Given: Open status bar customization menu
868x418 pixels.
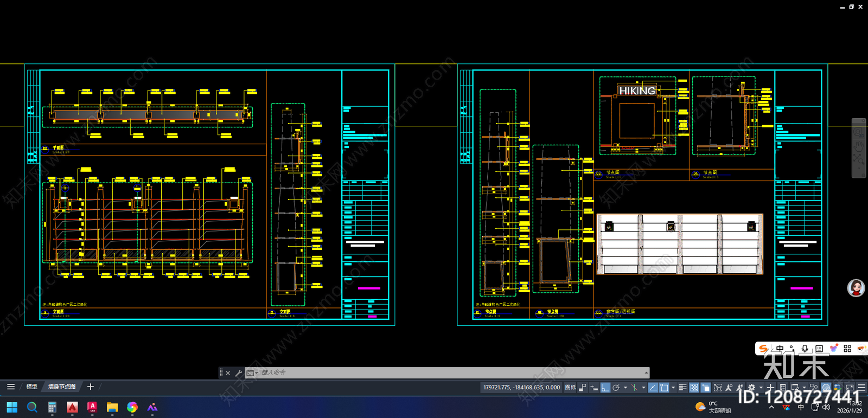Looking at the screenshot, I should tap(861, 387).
